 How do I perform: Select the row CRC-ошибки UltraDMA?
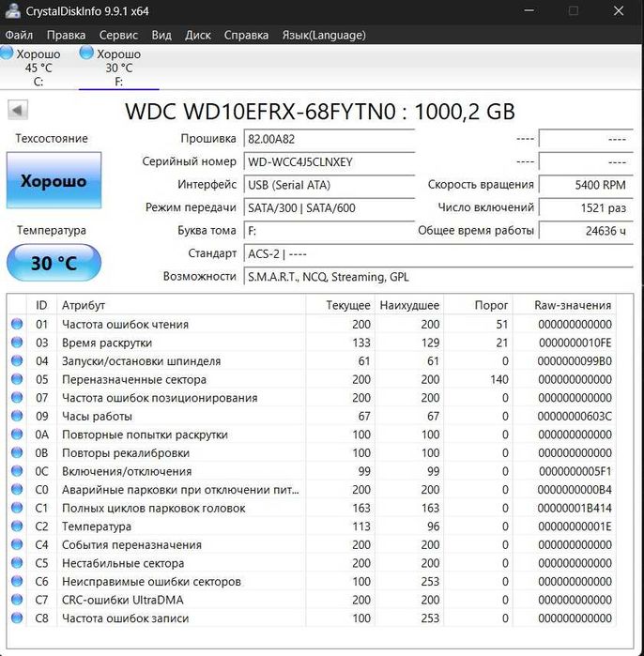[312, 600]
